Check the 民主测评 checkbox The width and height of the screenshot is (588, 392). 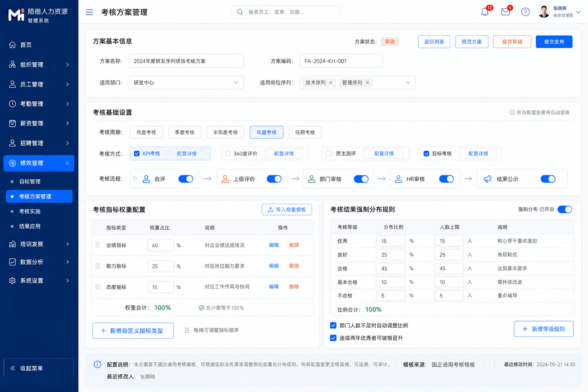click(329, 154)
